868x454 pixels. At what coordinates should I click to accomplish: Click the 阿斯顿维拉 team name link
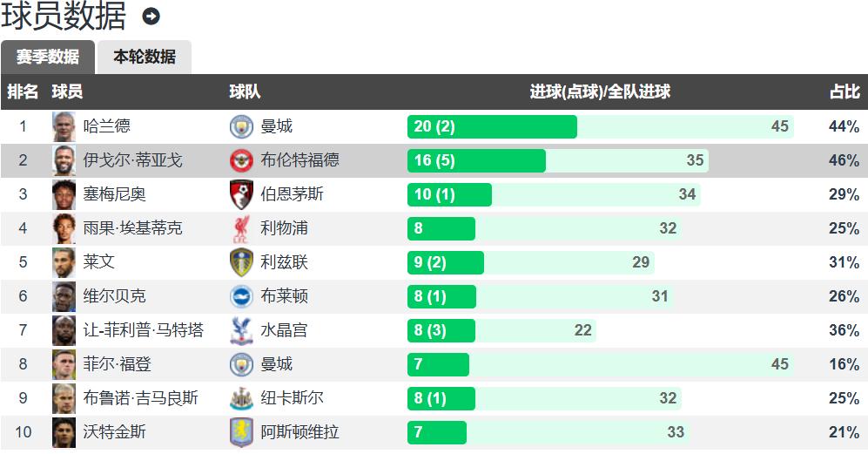300,432
